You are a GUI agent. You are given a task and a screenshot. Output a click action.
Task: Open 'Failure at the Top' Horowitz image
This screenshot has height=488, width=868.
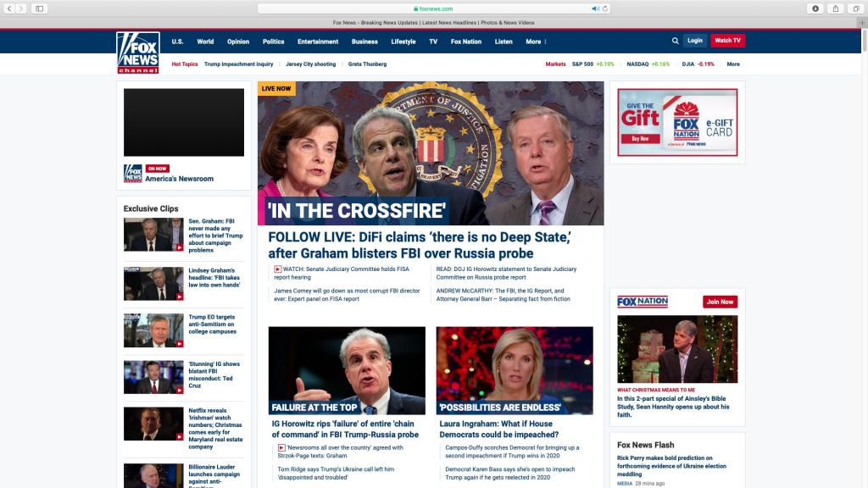point(347,371)
